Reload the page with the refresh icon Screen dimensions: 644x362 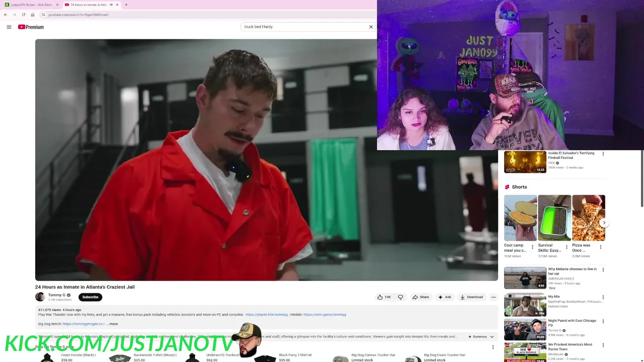tap(23, 15)
